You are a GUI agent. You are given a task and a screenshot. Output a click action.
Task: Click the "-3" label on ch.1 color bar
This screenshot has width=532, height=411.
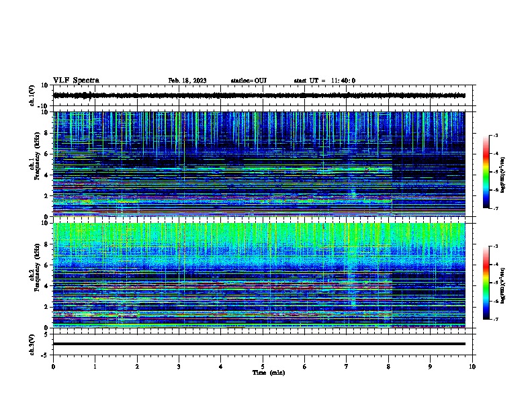click(x=495, y=135)
